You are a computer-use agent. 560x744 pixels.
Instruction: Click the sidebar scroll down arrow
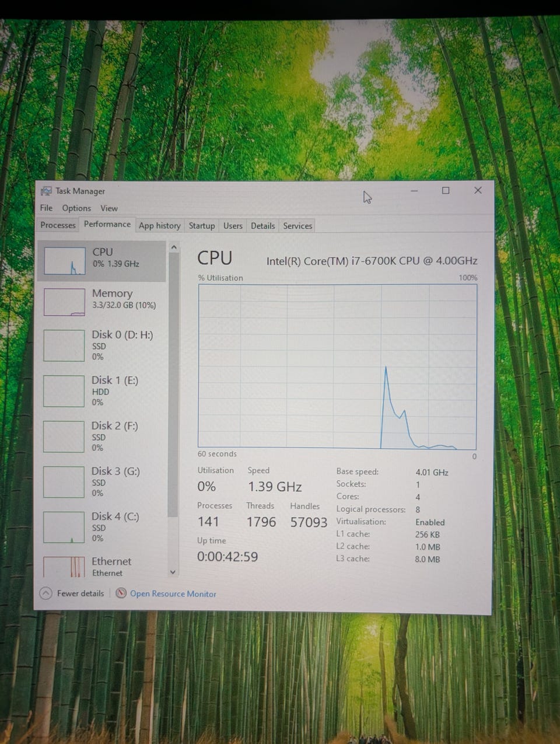(x=173, y=572)
